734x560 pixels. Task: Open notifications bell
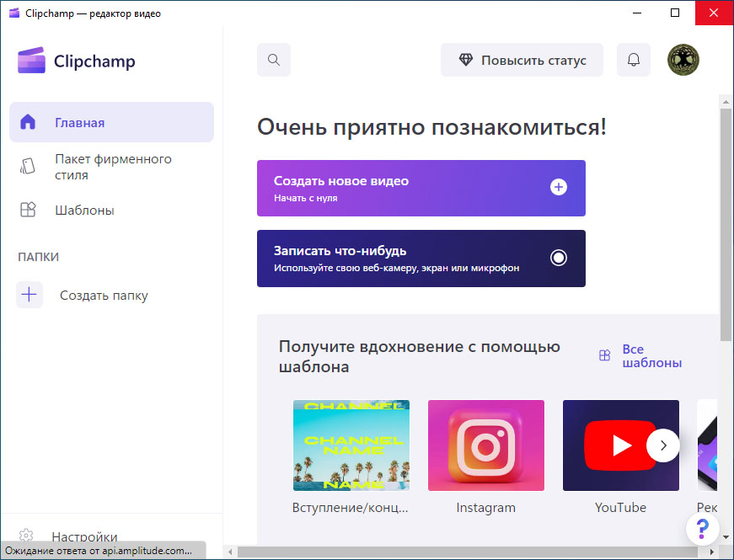[x=634, y=60]
